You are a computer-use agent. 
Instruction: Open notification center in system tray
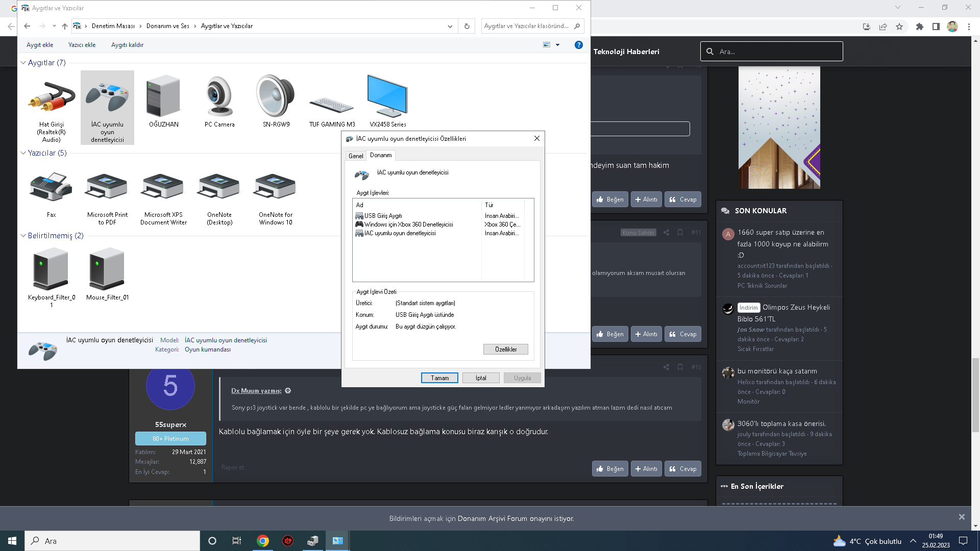point(963,541)
